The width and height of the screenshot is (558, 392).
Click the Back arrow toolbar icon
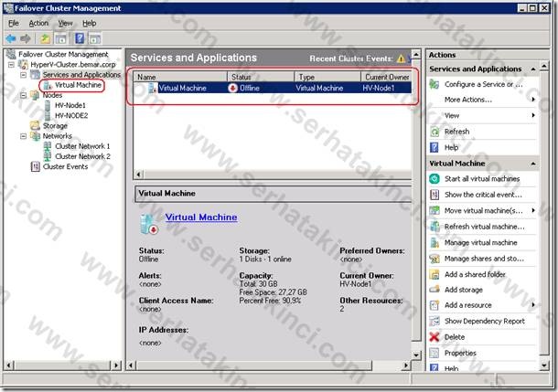tap(11, 38)
